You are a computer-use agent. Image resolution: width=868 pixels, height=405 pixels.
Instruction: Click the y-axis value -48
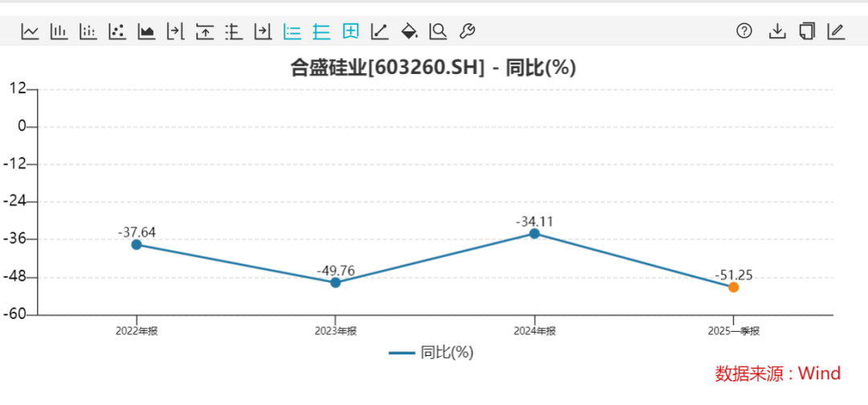(x=15, y=277)
